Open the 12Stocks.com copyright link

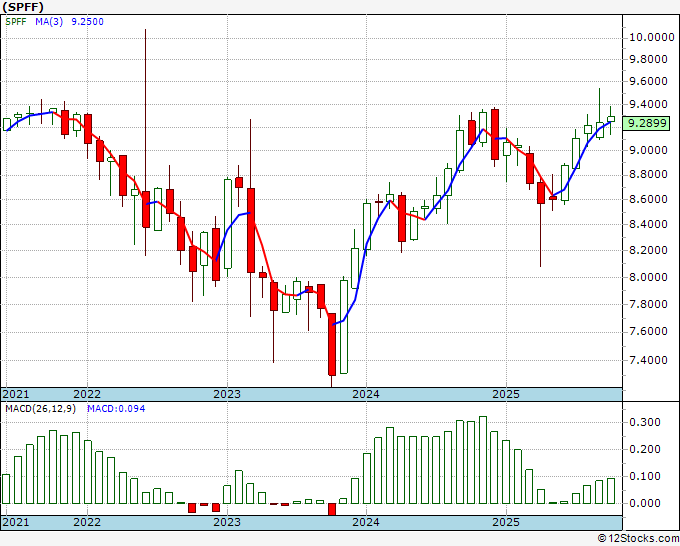click(638, 539)
